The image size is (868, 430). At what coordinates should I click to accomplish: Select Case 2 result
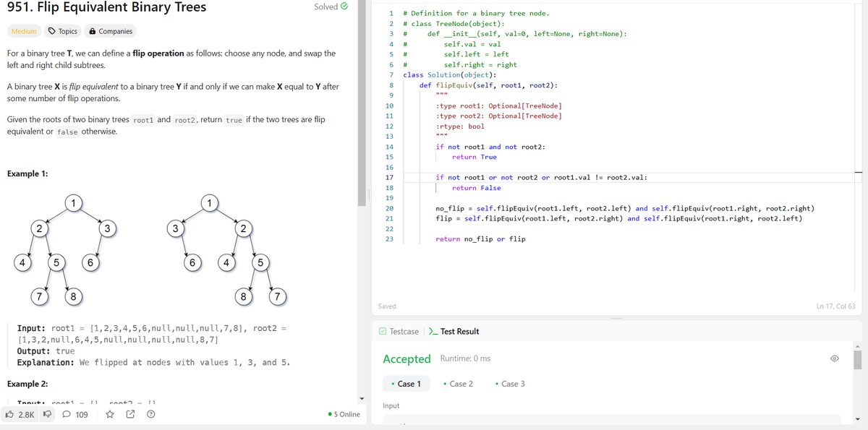point(458,384)
